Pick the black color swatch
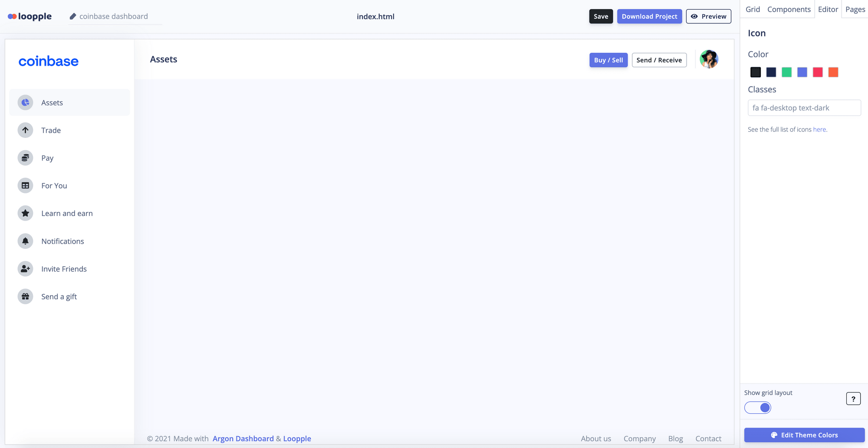Image resolution: width=868 pixels, height=448 pixels. 756,72
